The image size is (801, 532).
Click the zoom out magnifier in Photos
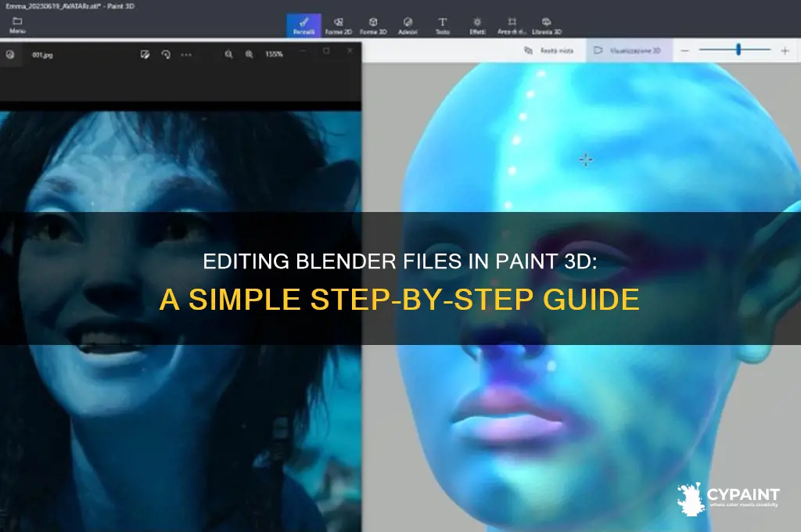[x=229, y=54]
